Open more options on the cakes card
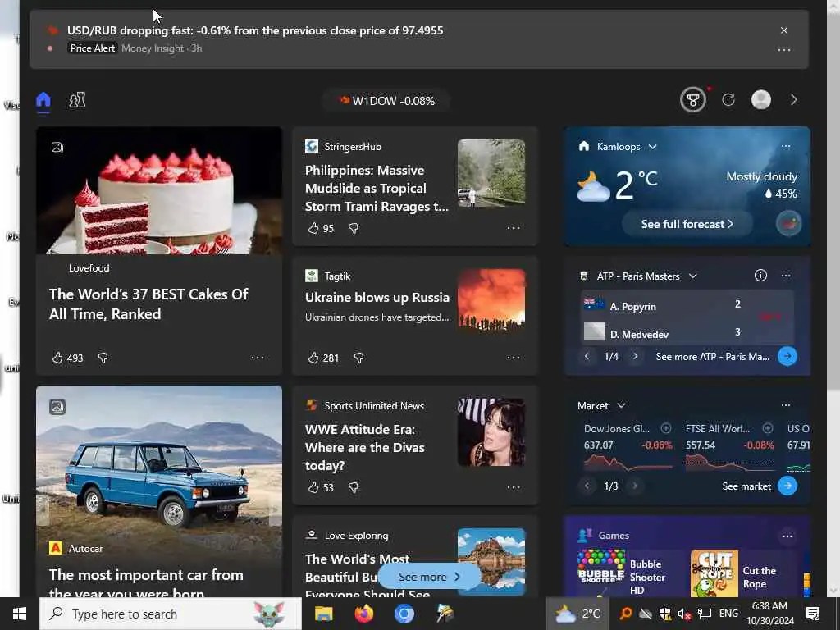Screen dimensions: 840x630 click(x=258, y=358)
